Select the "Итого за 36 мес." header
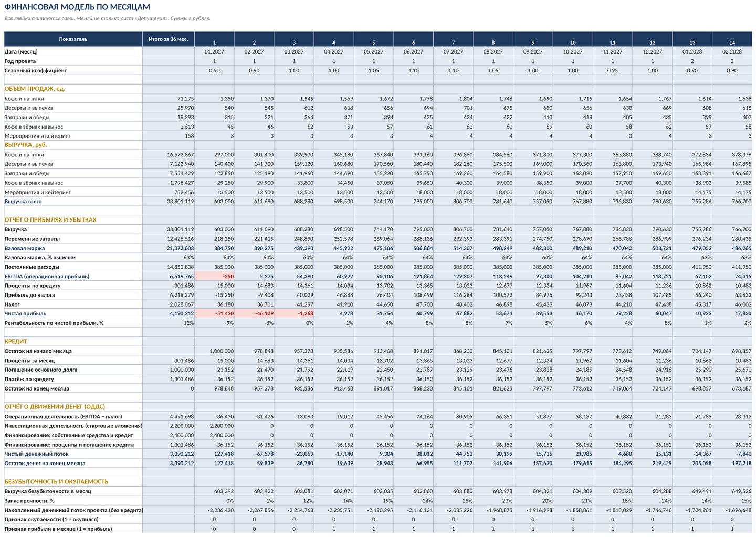 point(169,39)
